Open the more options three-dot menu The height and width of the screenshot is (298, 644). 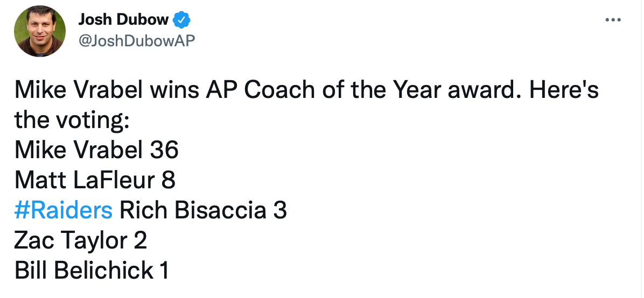(613, 20)
